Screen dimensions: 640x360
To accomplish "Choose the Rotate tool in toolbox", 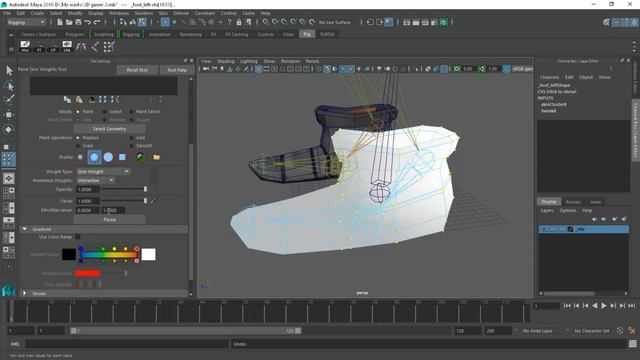I will (9, 130).
